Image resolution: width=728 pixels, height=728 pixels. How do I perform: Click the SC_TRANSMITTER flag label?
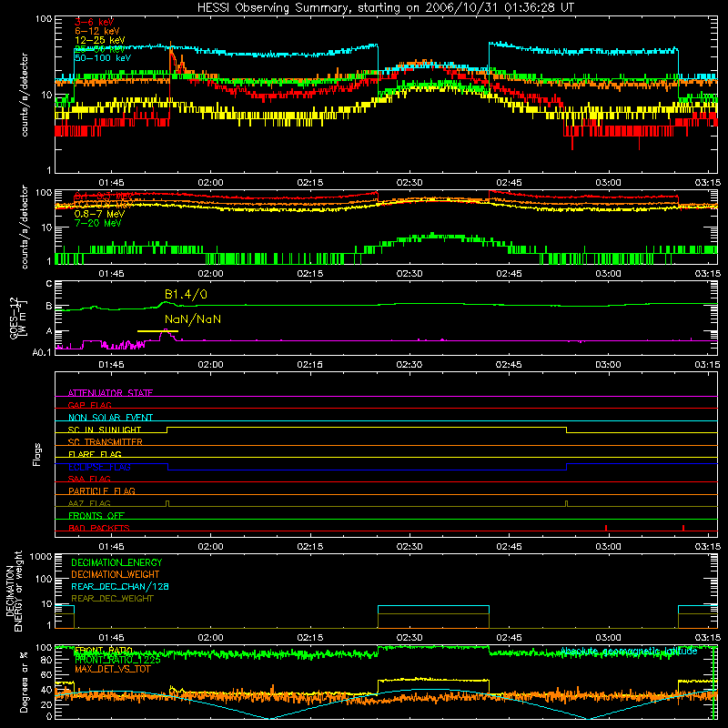coord(106,442)
